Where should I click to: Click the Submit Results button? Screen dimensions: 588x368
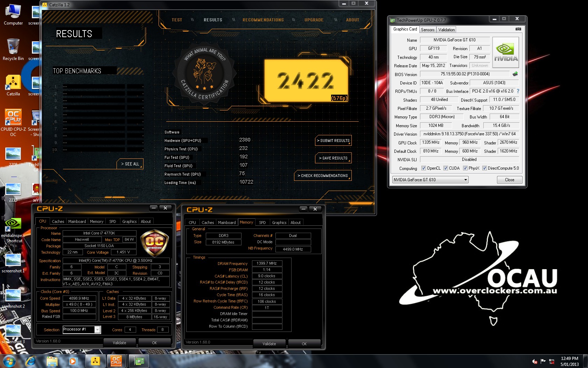click(333, 141)
